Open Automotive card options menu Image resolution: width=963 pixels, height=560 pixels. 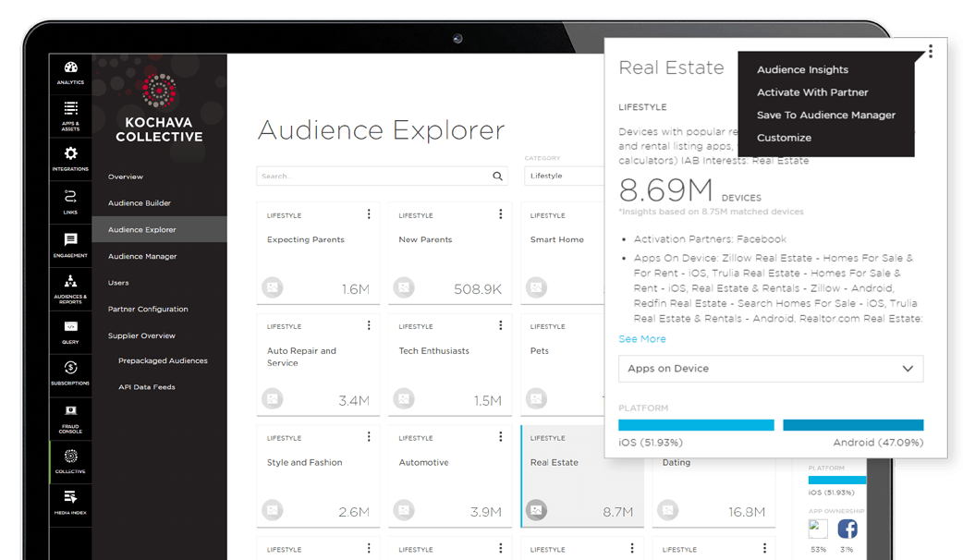pyautogui.click(x=501, y=436)
